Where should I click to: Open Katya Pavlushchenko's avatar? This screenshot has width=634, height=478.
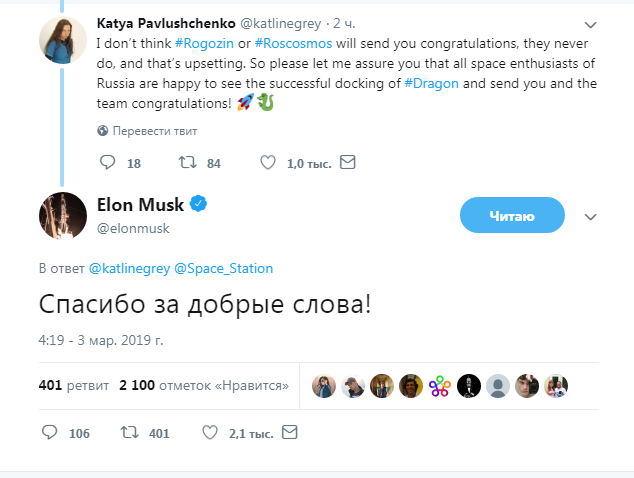pos(62,37)
